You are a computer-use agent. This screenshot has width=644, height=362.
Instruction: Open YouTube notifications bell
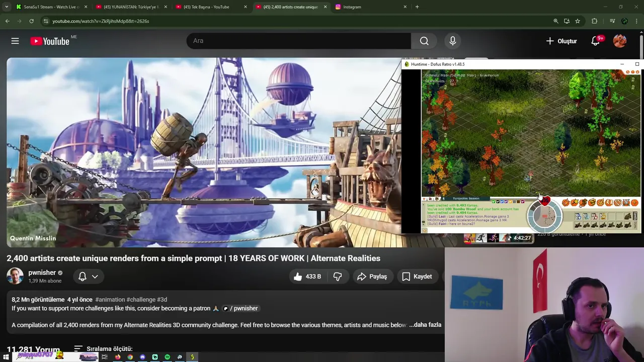click(595, 41)
